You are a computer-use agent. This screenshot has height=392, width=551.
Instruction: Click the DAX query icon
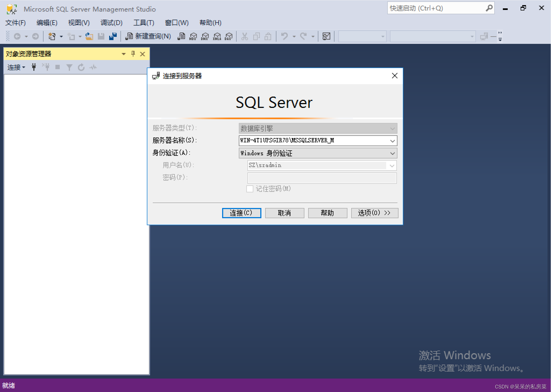[x=229, y=36]
